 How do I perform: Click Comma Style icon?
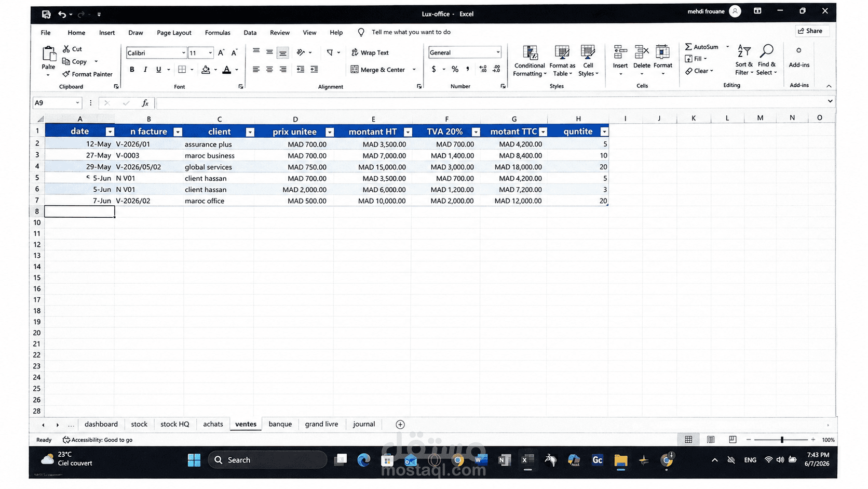coord(468,69)
